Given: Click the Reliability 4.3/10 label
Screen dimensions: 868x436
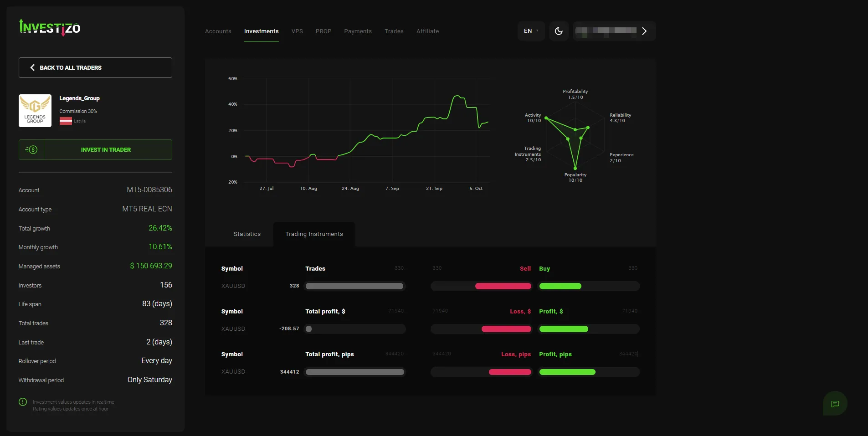Looking at the screenshot, I should tap(621, 118).
